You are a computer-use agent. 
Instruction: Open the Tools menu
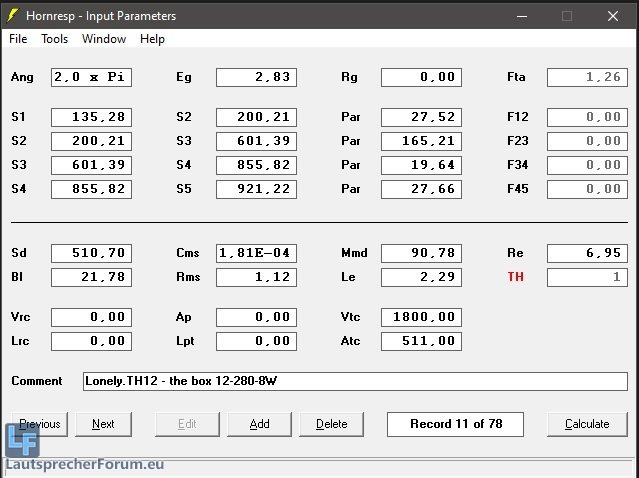click(x=55, y=39)
